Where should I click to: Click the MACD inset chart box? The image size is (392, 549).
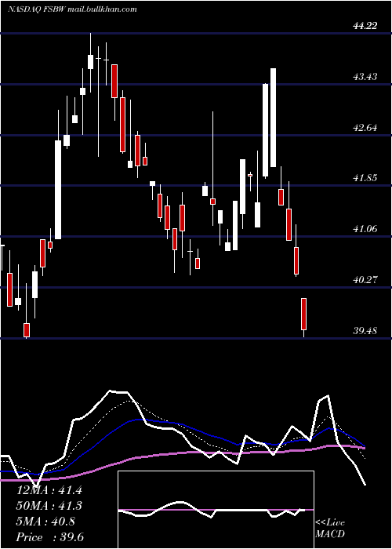[216, 510]
